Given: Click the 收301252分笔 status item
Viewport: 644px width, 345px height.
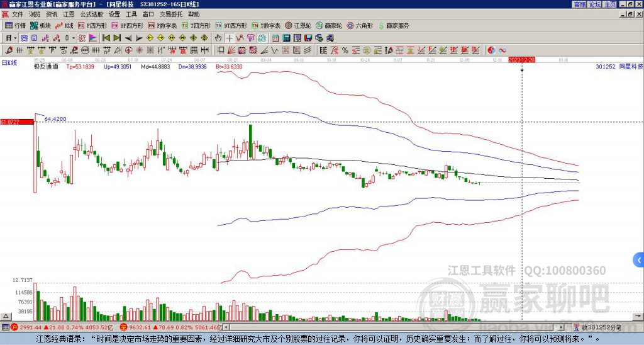Looking at the screenshot, I should point(601,327).
